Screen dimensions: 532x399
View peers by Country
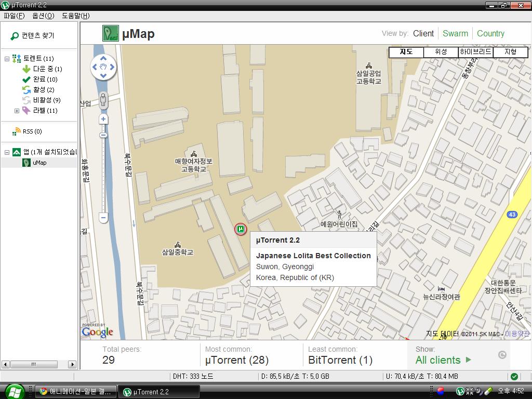(x=490, y=33)
